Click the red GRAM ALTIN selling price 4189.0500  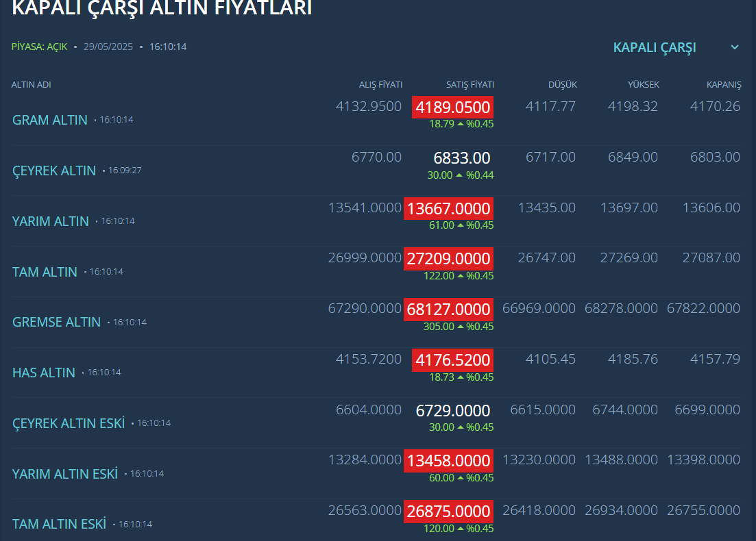pos(453,107)
